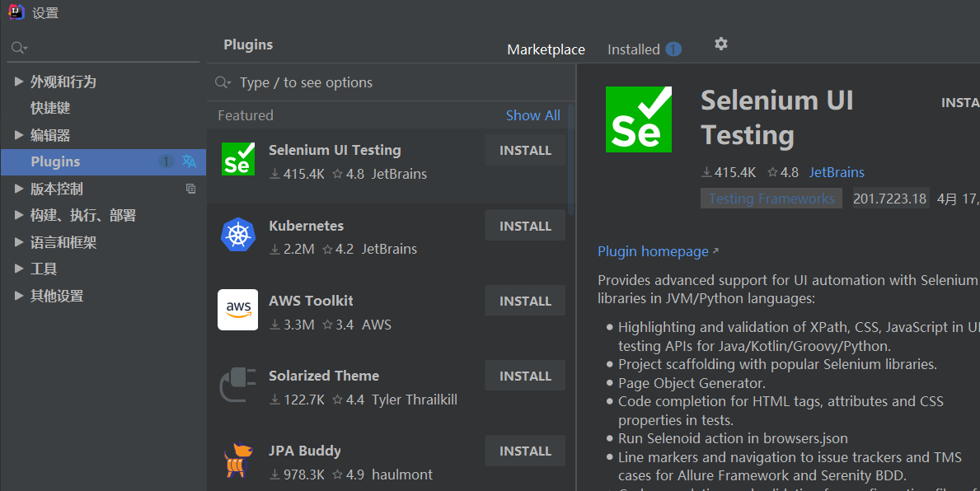Select 快捷键 in settings tree
980x491 pixels.
(50, 108)
